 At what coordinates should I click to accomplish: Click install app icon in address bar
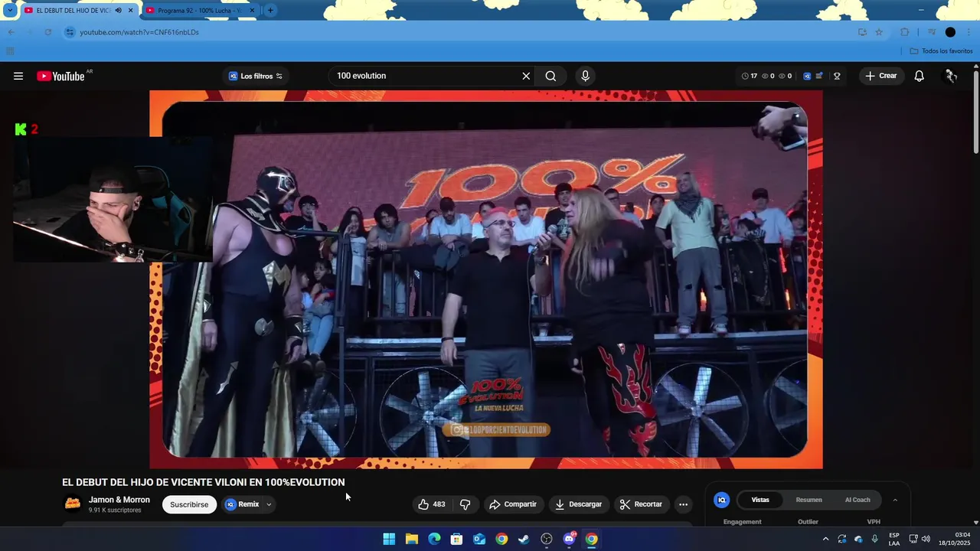[x=862, y=32]
